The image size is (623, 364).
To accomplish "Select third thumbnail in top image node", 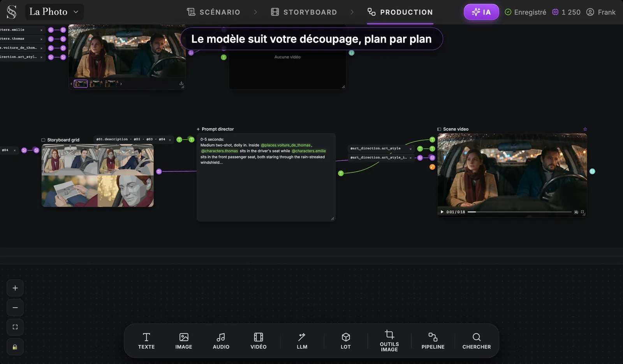I will (x=111, y=84).
